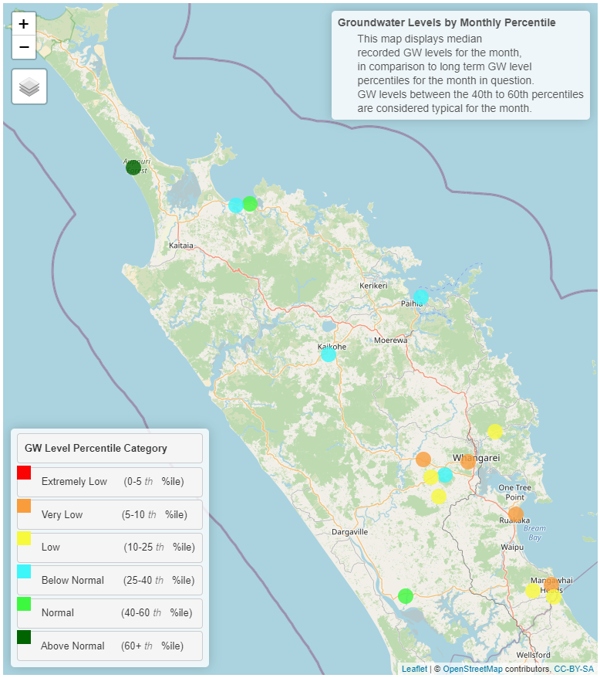
Task: Select the dark green marker at Aupouri Forest
Action: click(133, 167)
